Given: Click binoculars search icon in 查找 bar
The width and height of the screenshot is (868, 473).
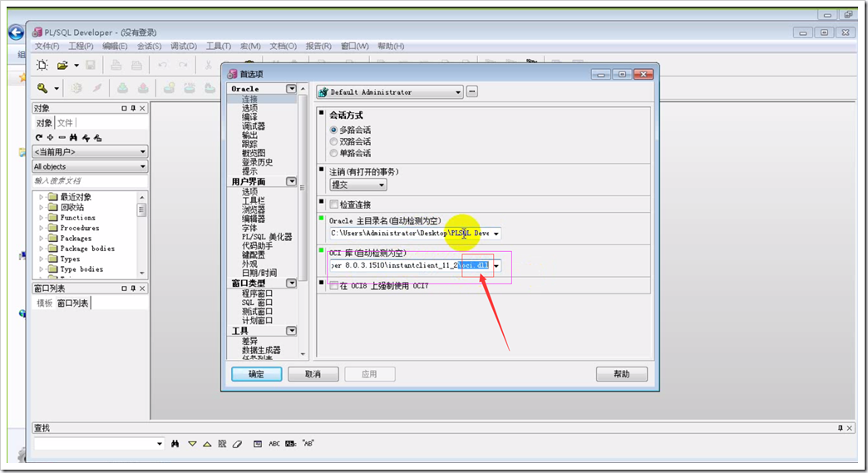Looking at the screenshot, I should pos(175,444).
